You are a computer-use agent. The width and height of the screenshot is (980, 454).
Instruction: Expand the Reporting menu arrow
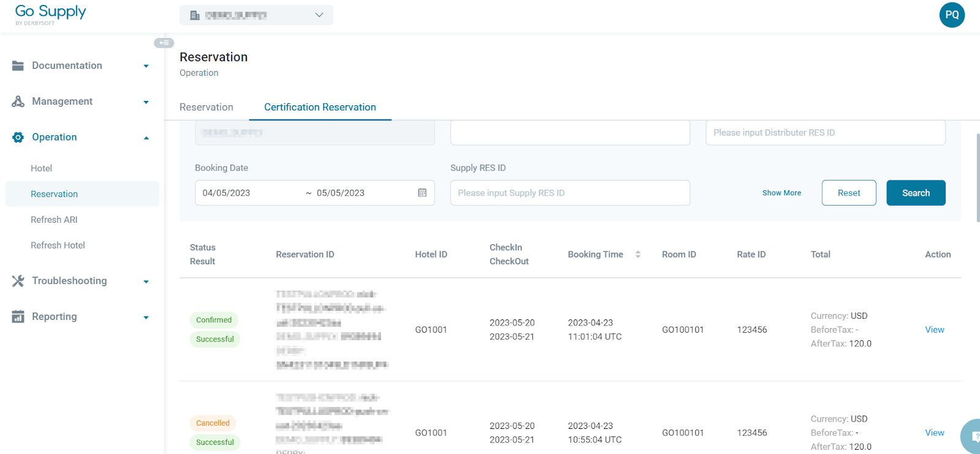pos(146,318)
